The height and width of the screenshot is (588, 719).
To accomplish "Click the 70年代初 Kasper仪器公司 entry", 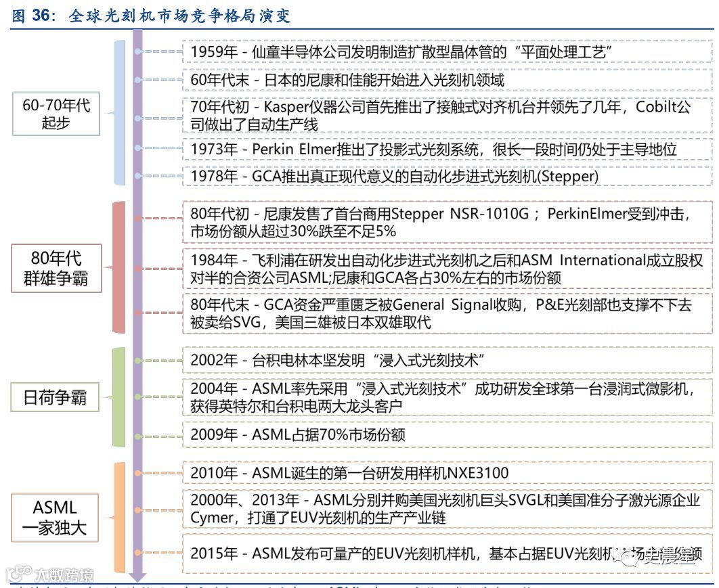I will coord(448,116).
